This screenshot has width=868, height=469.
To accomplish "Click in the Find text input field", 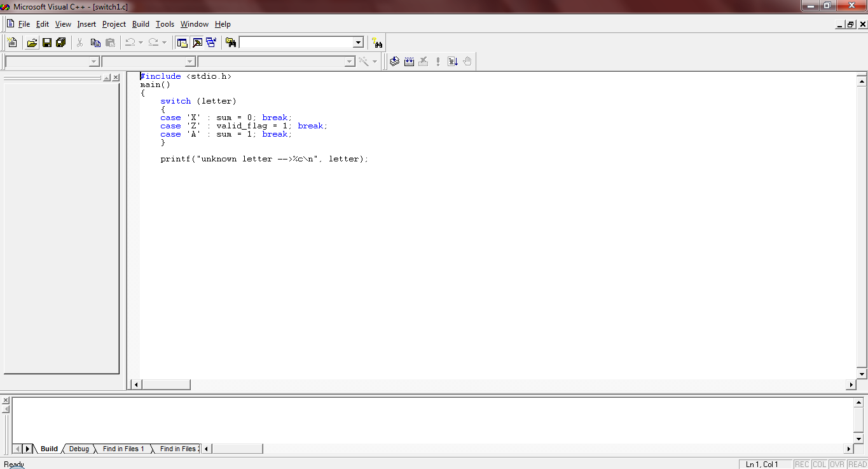I will tap(296, 43).
